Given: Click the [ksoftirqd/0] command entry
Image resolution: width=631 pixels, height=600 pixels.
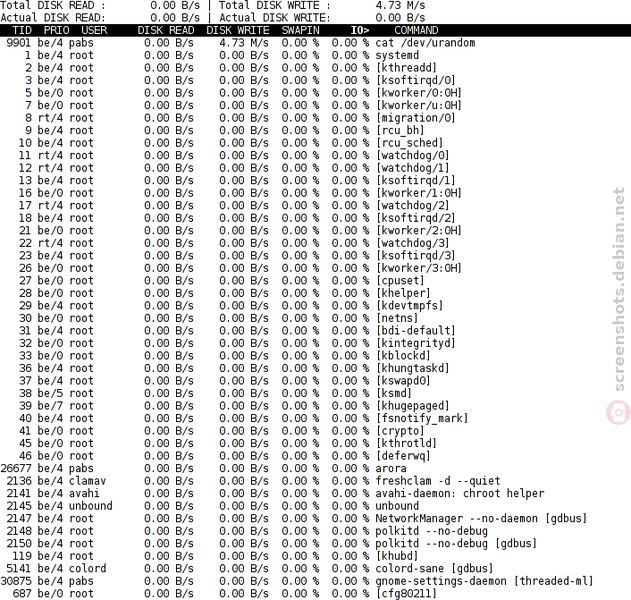Looking at the screenshot, I should tap(416, 80).
